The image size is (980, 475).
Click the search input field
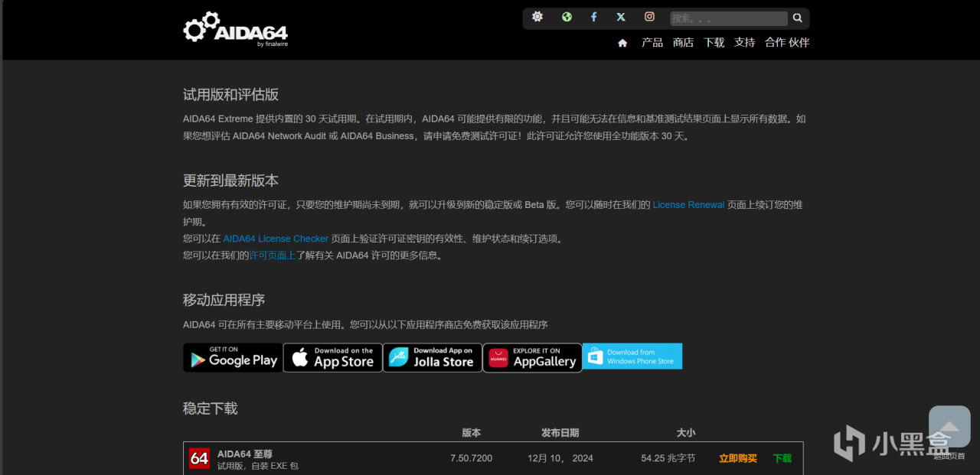[x=729, y=18]
